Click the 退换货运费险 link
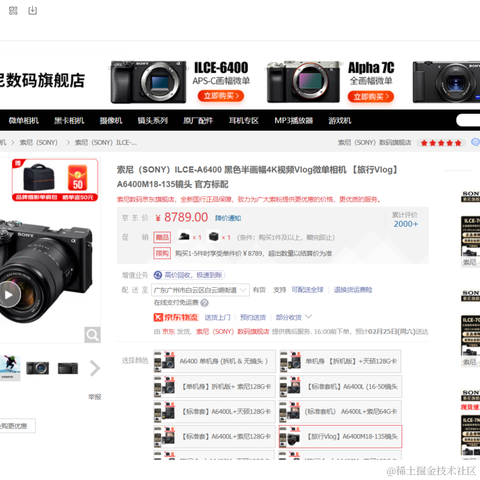This screenshot has width=480, height=480. (x=353, y=290)
